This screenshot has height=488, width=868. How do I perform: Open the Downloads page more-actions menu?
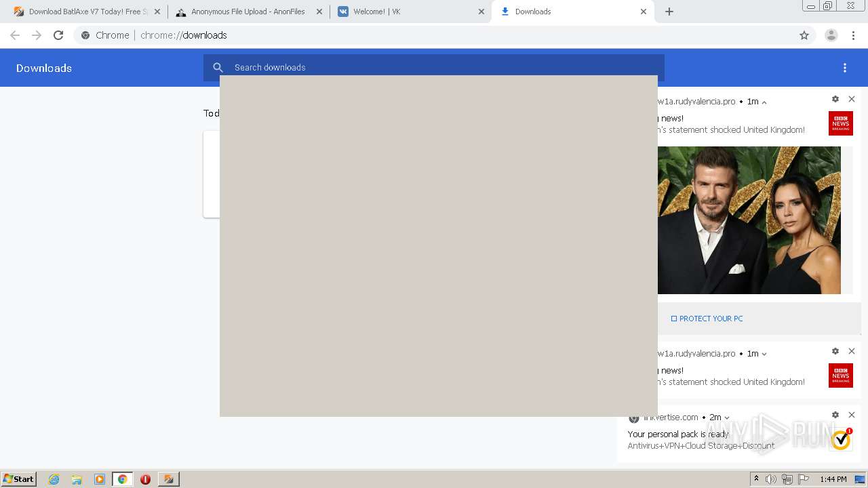pos(845,68)
